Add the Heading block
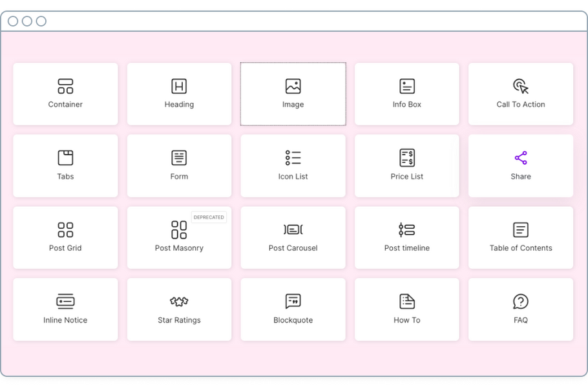 (x=179, y=94)
